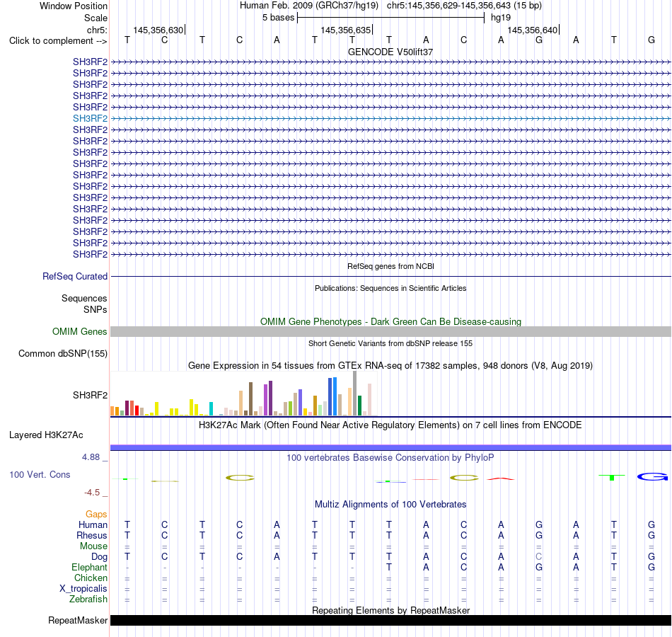Open the GTEx Gene Expression track title
Viewport: 672px width, 637px height.
tap(390, 366)
